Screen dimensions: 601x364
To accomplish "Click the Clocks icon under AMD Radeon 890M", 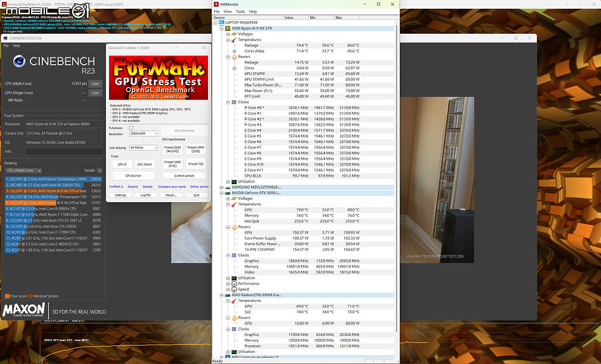I will (x=234, y=329).
